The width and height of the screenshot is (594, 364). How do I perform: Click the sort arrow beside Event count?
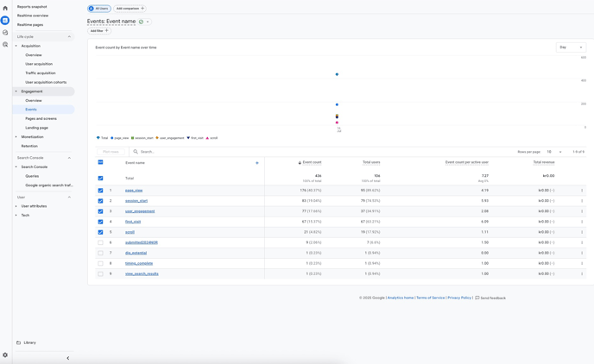click(x=300, y=163)
